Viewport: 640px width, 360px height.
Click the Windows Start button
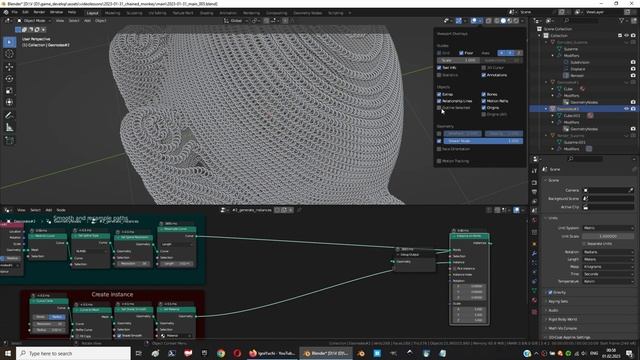pos(8,353)
